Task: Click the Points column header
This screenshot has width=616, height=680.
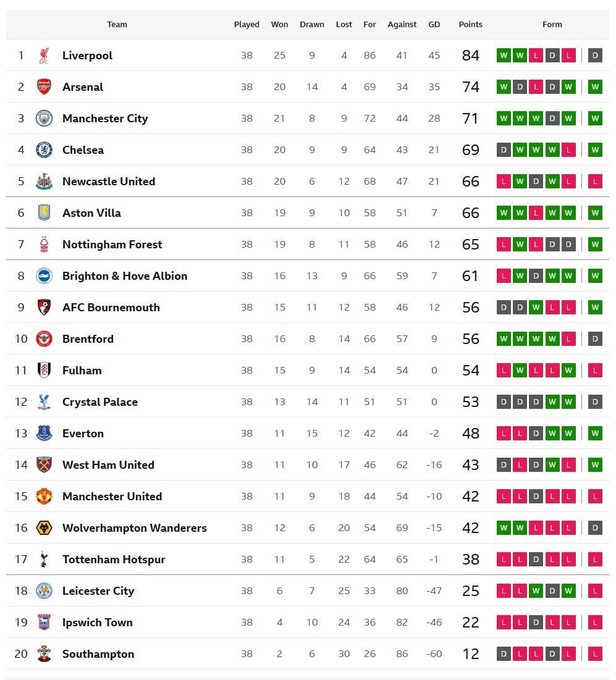Action: 470,24
